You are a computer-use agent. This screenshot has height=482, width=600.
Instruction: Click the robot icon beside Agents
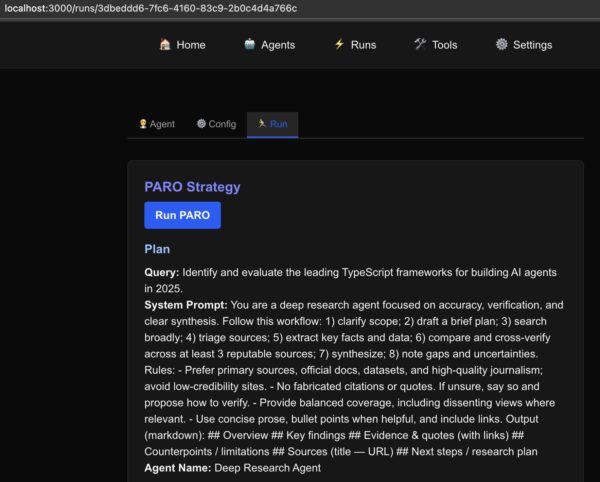pos(249,45)
